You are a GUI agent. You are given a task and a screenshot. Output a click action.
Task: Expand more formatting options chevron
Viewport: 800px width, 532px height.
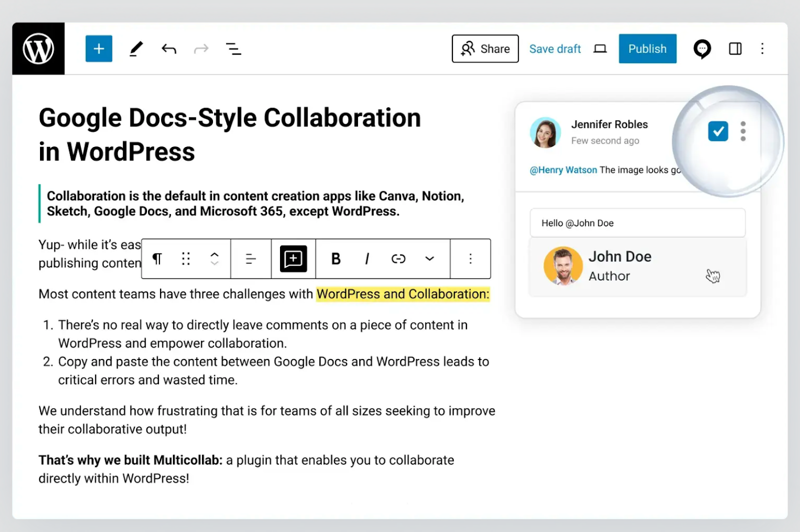tap(429, 258)
